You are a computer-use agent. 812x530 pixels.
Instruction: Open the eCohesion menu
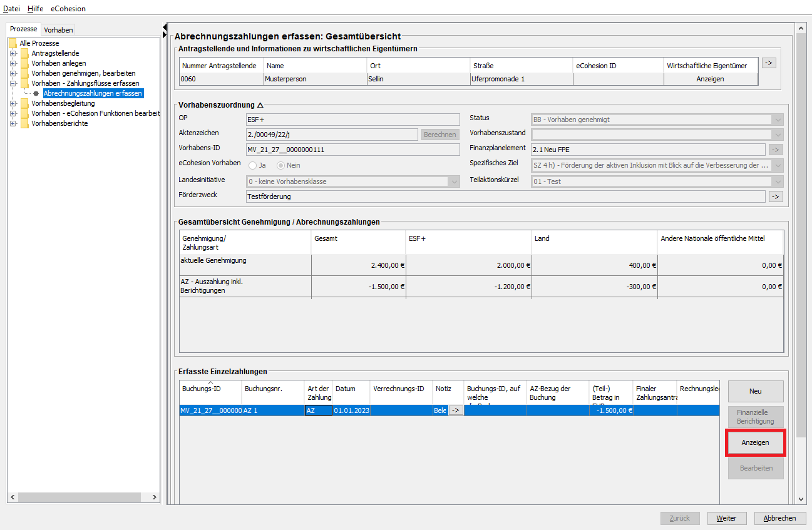pos(68,9)
